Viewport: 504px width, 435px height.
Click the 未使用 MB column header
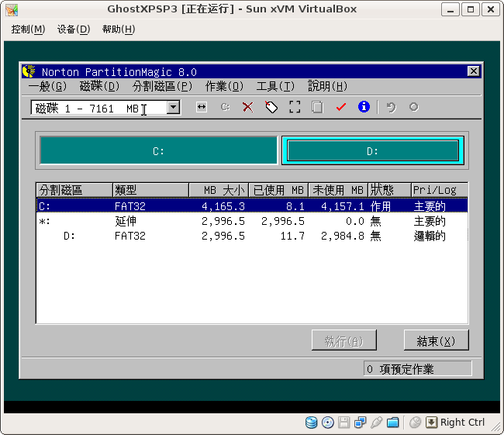[338, 190]
